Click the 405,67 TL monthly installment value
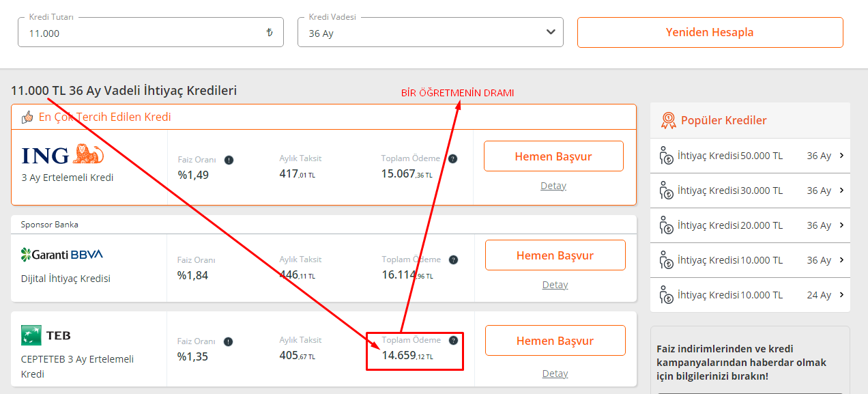 298,356
